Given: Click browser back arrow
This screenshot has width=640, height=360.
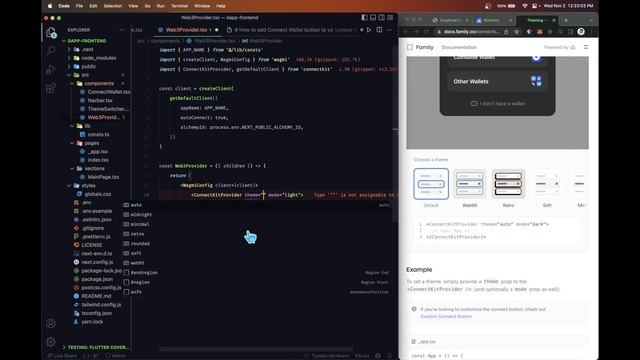Looking at the screenshot, I should point(406,31).
